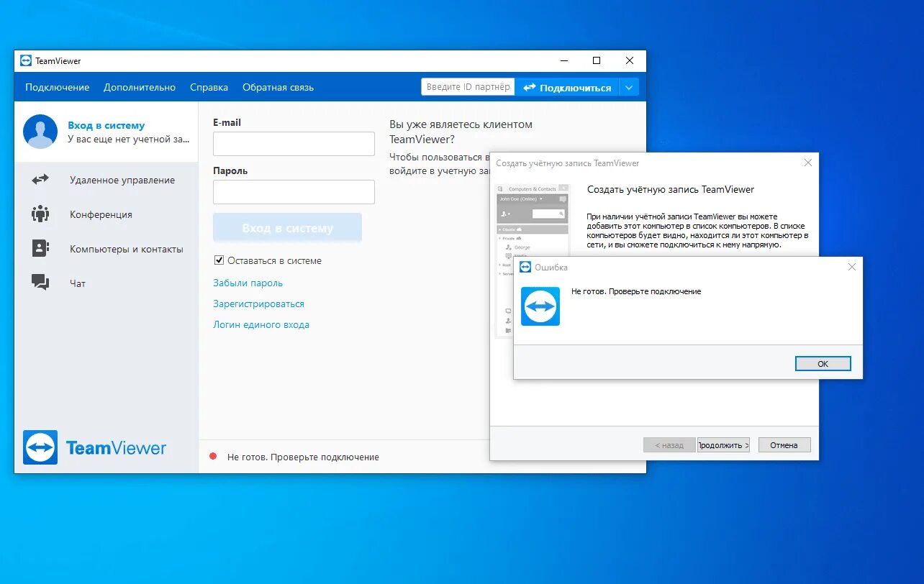924x584 pixels.
Task: Maximize the main TeamViewer window
Action: coord(597,61)
